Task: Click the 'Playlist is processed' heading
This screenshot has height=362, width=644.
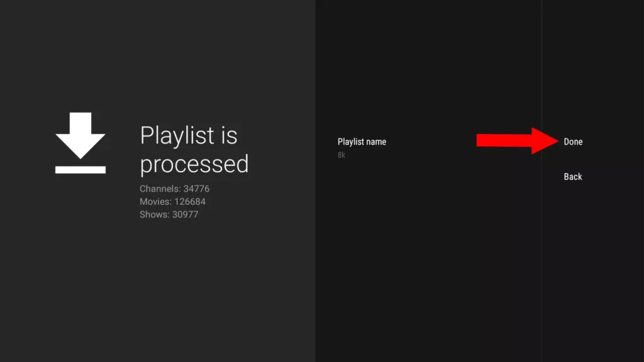Action: (x=194, y=150)
